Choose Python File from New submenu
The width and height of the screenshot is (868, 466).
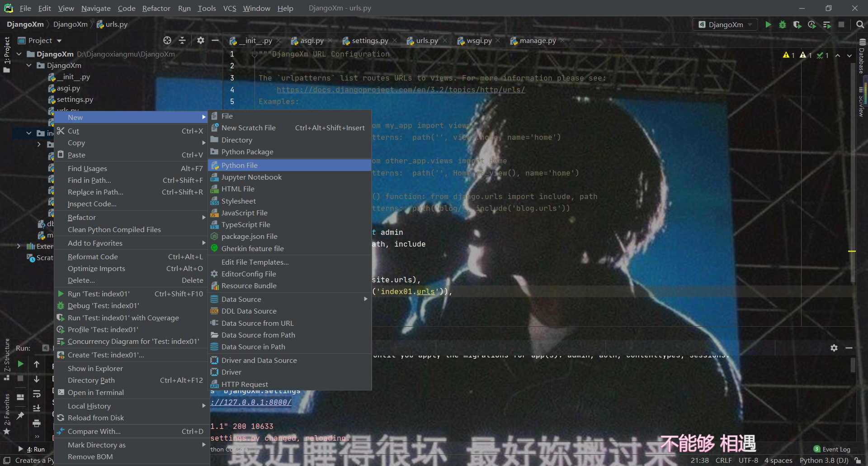(x=289, y=165)
